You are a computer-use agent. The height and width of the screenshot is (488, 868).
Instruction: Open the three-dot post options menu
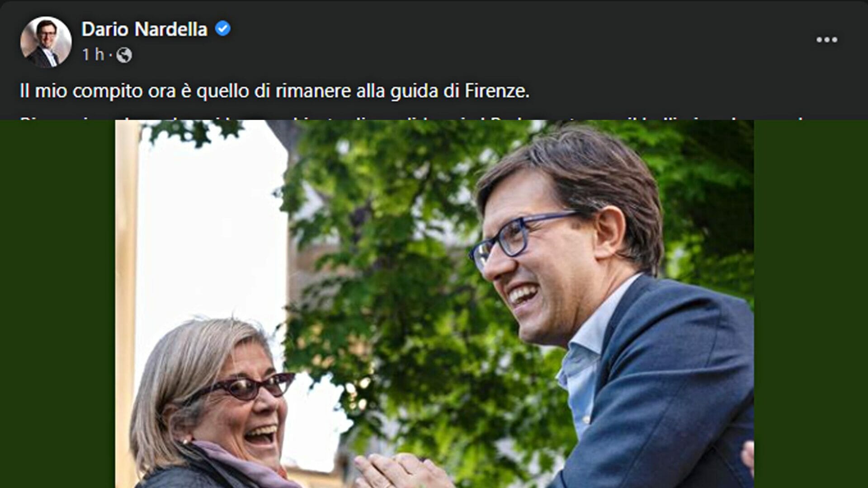point(826,40)
